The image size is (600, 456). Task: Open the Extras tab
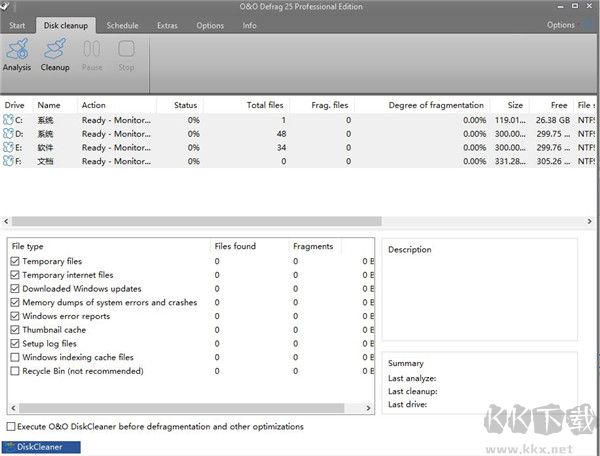click(167, 25)
